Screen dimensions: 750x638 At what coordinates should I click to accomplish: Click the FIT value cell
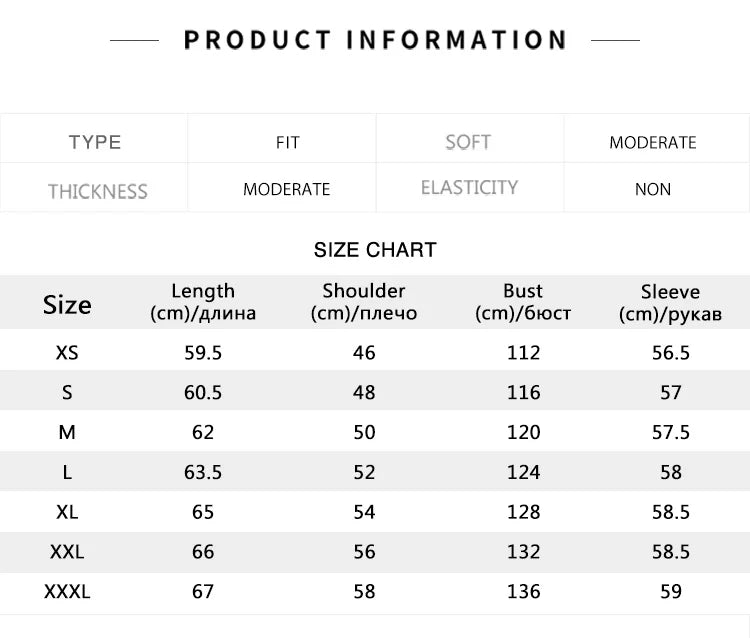click(287, 143)
